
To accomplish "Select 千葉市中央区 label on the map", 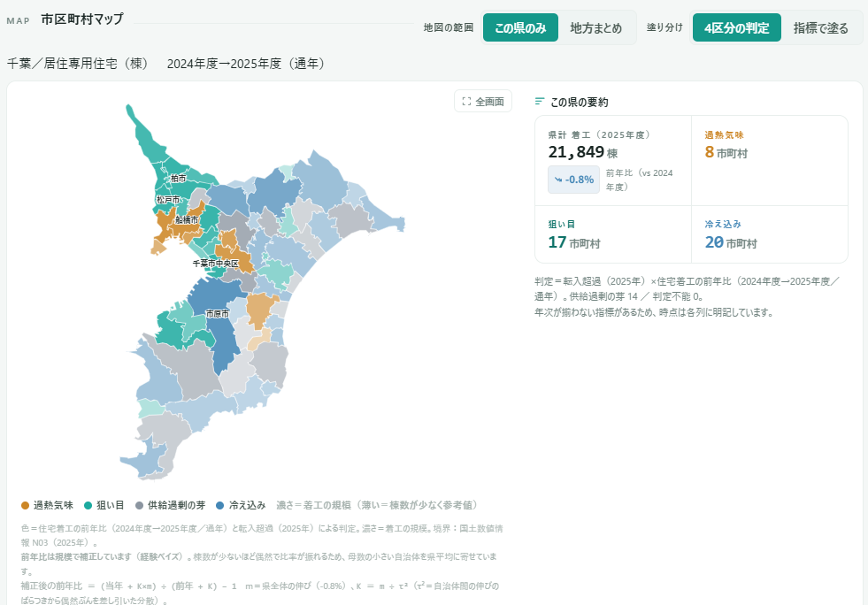I will 216,264.
